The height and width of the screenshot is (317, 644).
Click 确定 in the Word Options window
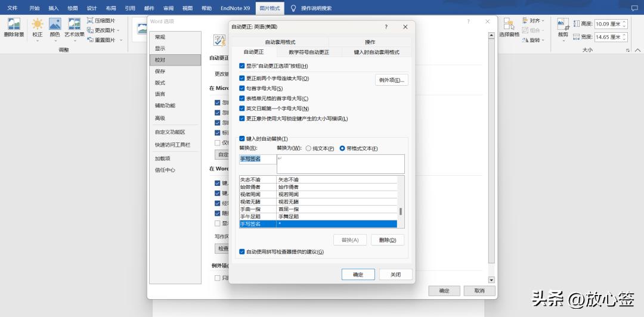[444, 291]
